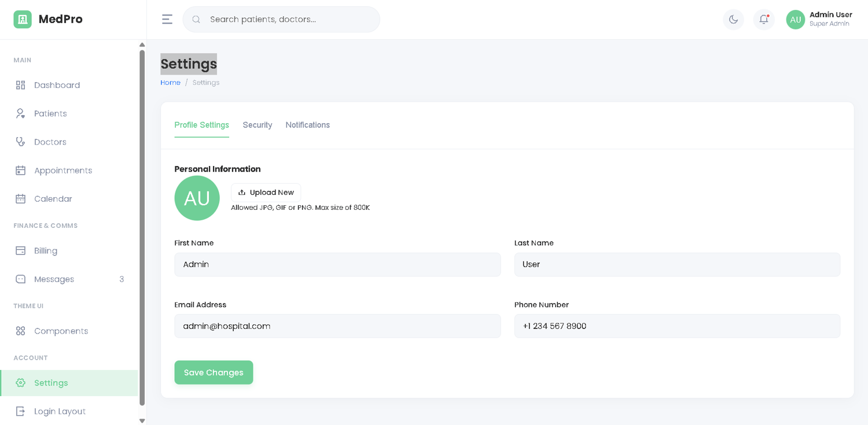
Task: Click the Dashboard grid icon in sidebar
Action: click(21, 85)
